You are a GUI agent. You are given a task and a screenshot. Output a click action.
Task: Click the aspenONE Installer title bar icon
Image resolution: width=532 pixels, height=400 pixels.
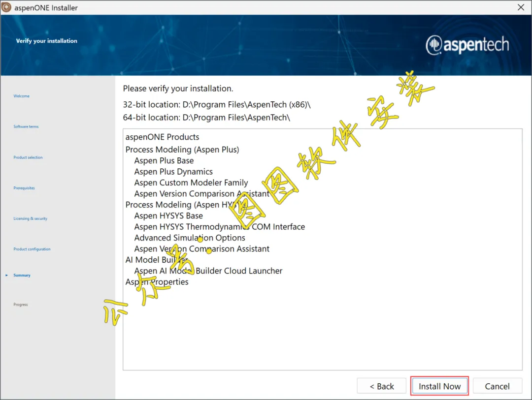6,7
